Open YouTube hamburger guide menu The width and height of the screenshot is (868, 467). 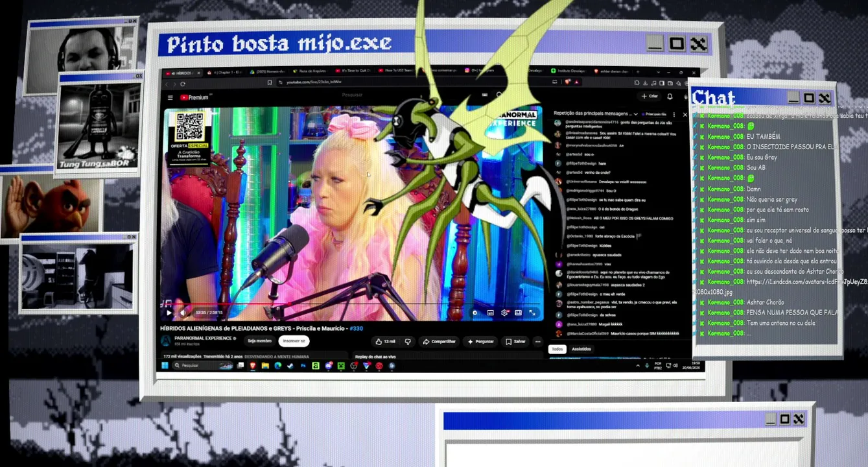pyautogui.click(x=170, y=97)
